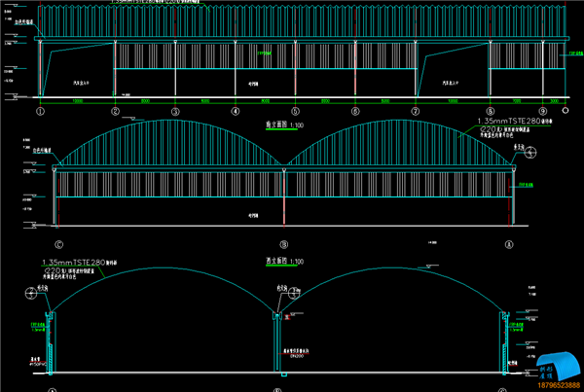
Task: Select axis bubble A under the middle elevation
Action: (x=509, y=244)
